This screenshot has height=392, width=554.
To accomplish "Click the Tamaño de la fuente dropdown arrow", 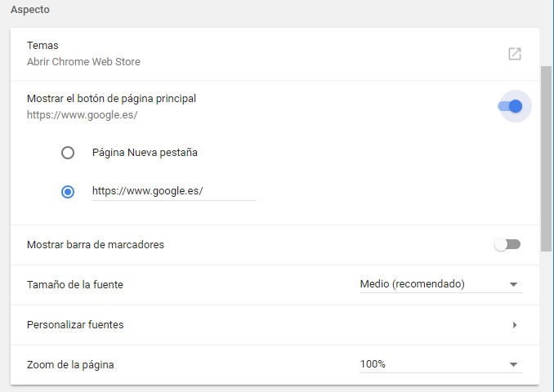I will point(514,285).
